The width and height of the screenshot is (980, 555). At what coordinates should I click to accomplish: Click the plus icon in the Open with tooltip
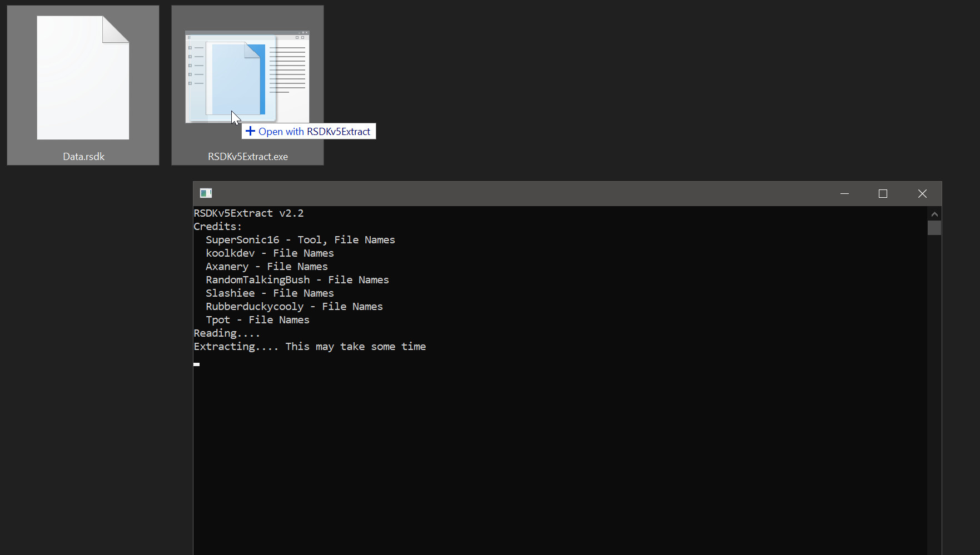[x=250, y=131]
